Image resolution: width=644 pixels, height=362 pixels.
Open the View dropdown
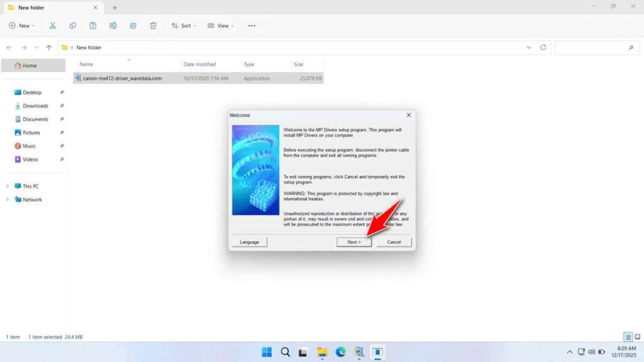tap(221, 25)
